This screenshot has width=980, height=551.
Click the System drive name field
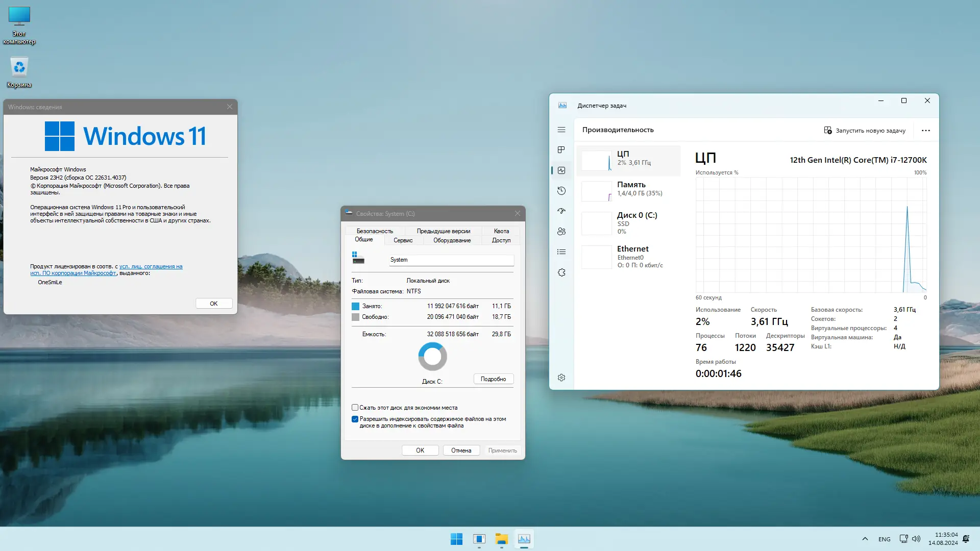pos(451,260)
